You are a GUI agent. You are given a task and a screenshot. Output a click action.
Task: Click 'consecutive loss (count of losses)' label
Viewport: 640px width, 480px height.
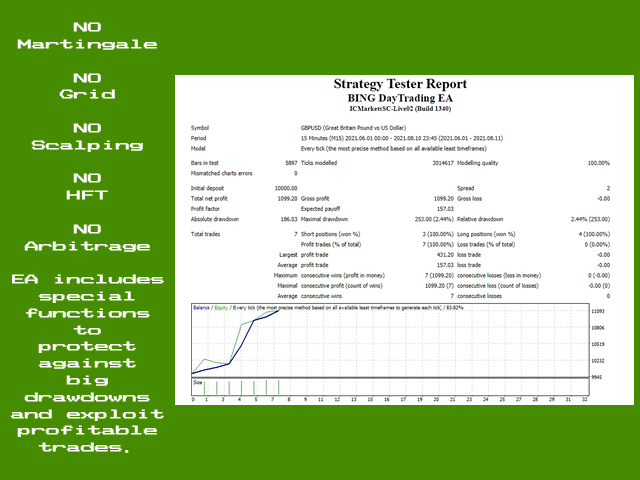click(x=498, y=286)
